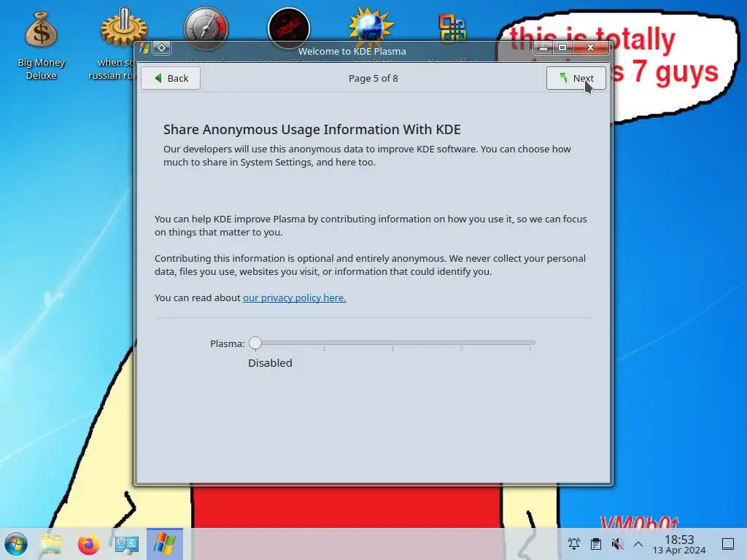
Task: Open the sun globe desktop icon
Action: (x=371, y=26)
